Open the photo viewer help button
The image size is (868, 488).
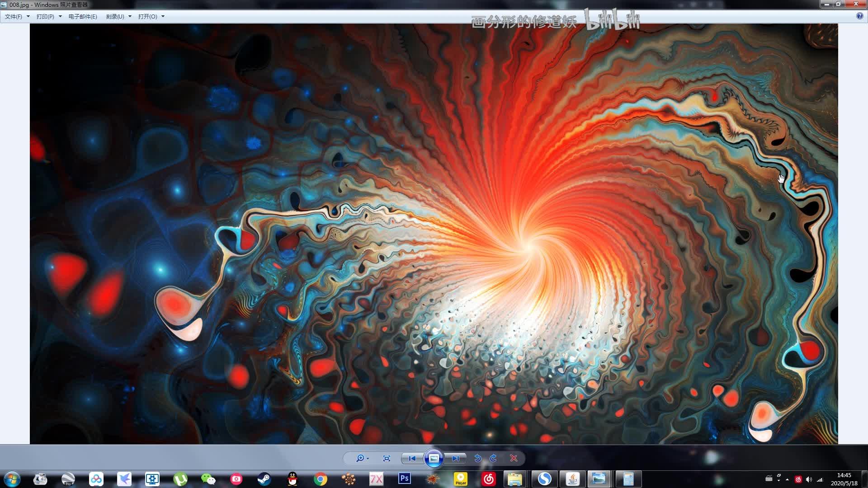coord(859,16)
